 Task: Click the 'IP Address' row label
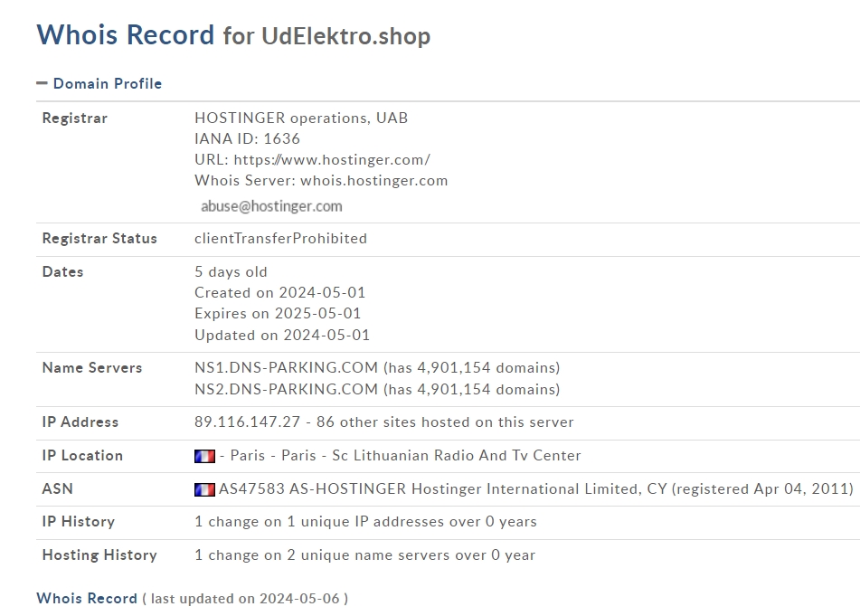[80, 422]
